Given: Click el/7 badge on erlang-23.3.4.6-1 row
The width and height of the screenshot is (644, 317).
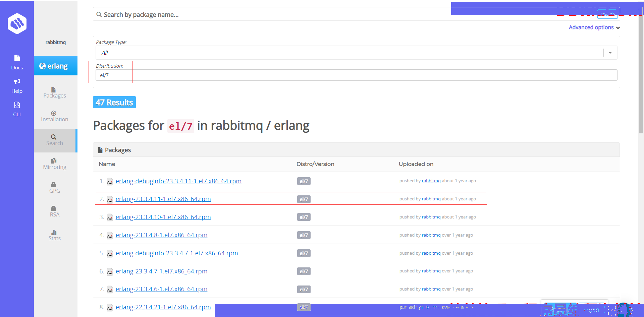Looking at the screenshot, I should tap(304, 289).
